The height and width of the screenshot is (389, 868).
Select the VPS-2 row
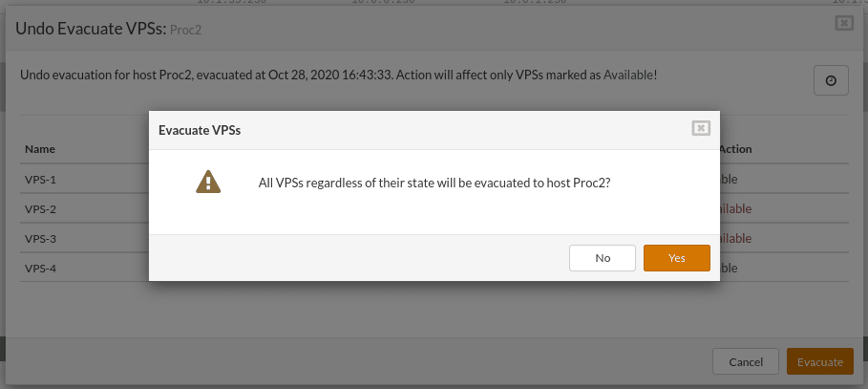pos(434,209)
